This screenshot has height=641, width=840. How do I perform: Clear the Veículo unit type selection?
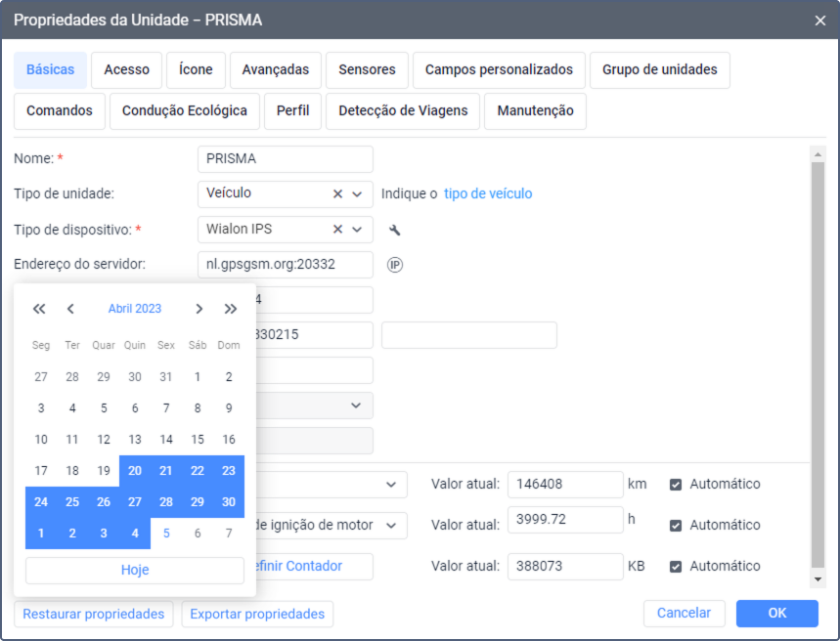[337, 194]
